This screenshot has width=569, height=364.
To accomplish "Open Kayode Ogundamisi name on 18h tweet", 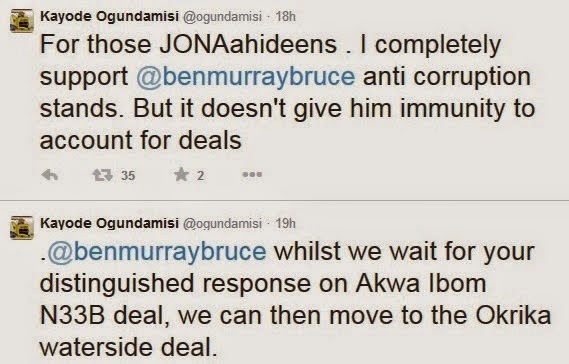I will coord(110,16).
